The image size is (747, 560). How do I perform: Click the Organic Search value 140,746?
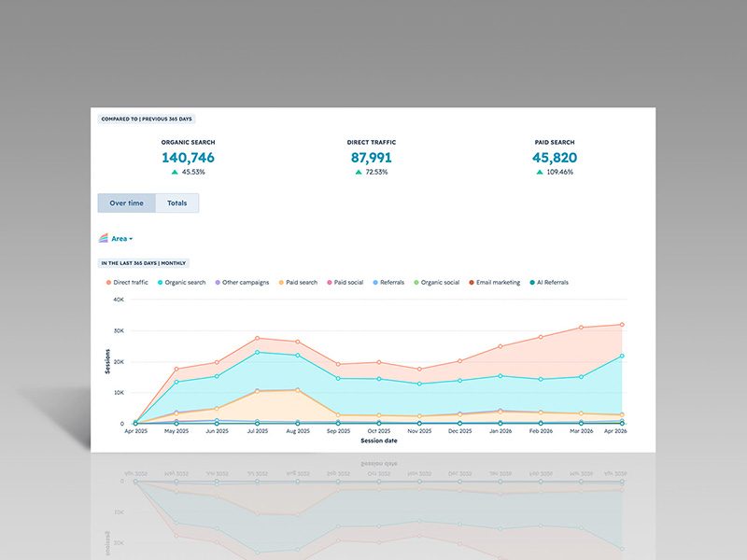tap(189, 158)
